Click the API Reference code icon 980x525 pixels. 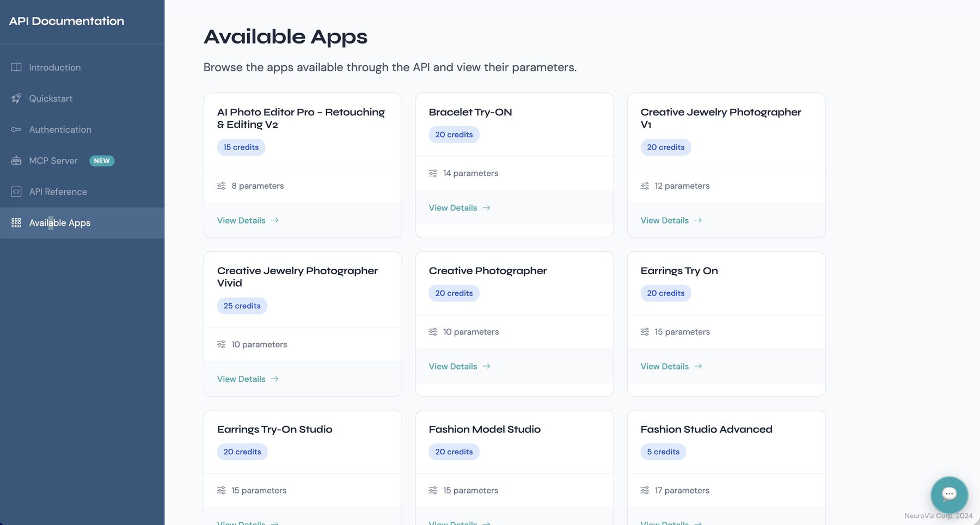[16, 192]
